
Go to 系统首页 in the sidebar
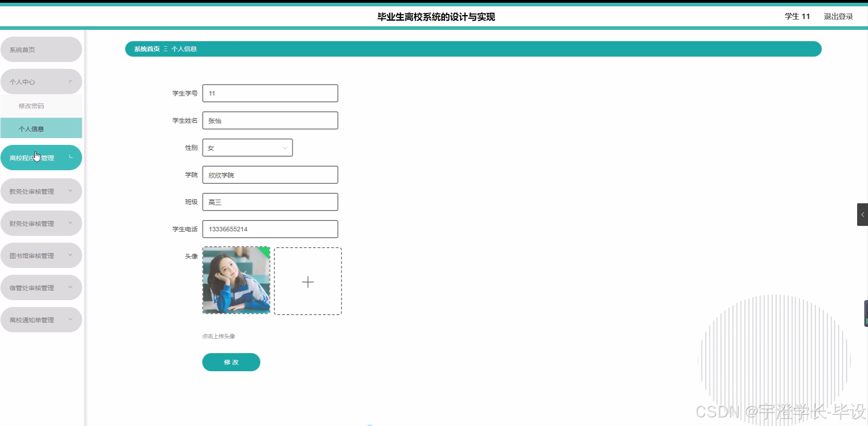coord(41,49)
